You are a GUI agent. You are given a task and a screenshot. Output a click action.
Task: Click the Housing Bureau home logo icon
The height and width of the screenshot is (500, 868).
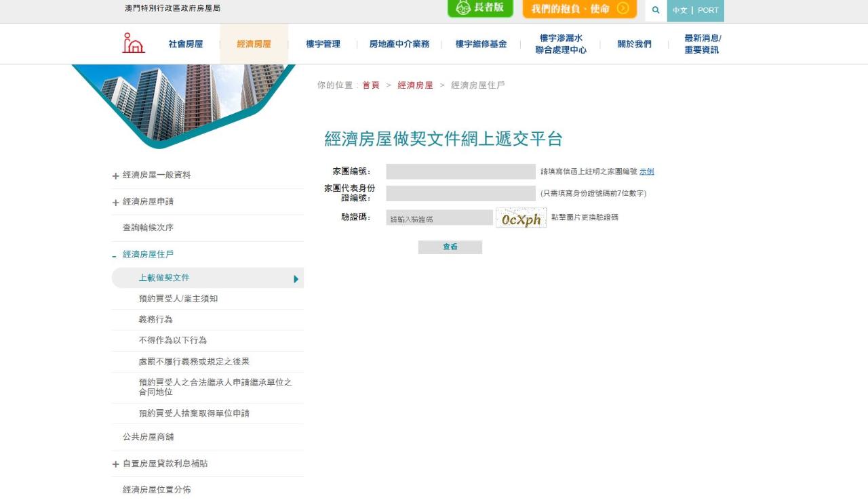click(134, 43)
